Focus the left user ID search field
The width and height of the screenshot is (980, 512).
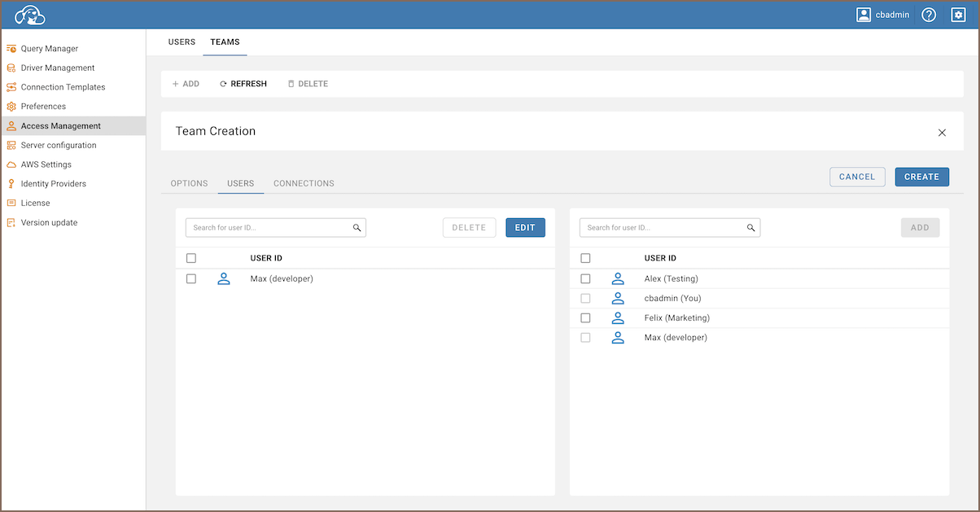coord(269,228)
